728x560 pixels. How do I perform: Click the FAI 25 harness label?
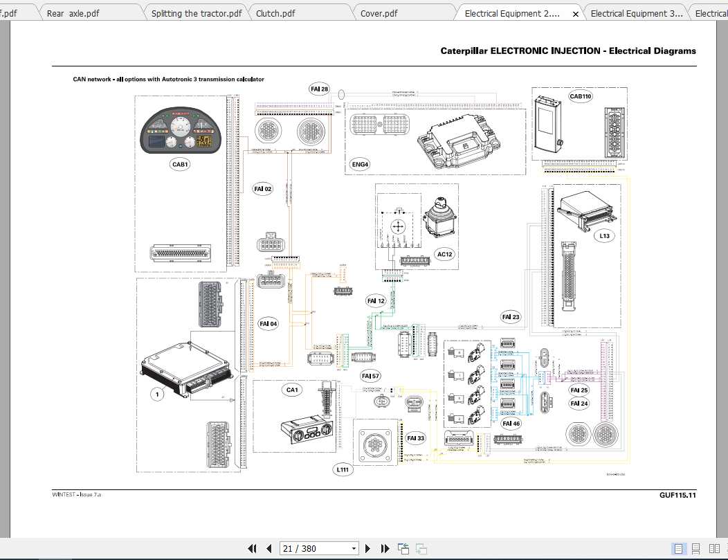pyautogui.click(x=579, y=390)
